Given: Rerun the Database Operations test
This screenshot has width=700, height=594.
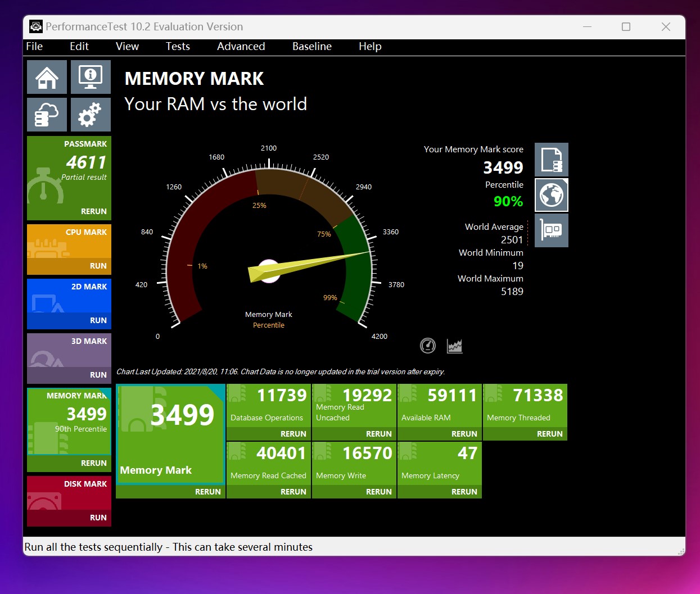Looking at the screenshot, I should click(x=293, y=434).
